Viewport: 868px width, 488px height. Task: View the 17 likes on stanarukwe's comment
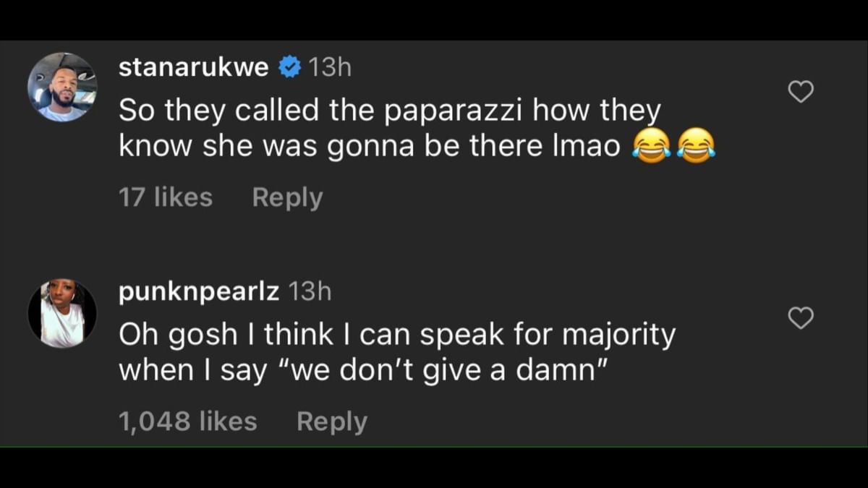pyautogui.click(x=166, y=196)
